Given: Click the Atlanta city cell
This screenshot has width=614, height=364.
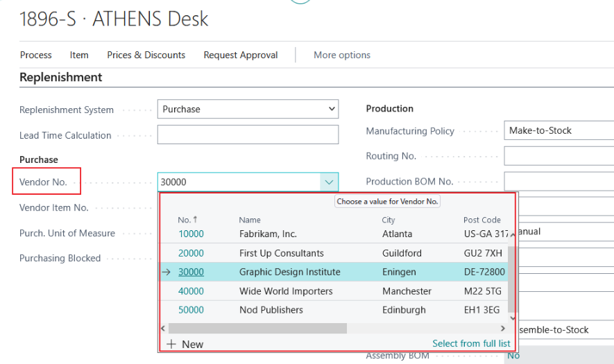Looking at the screenshot, I should [397, 234].
